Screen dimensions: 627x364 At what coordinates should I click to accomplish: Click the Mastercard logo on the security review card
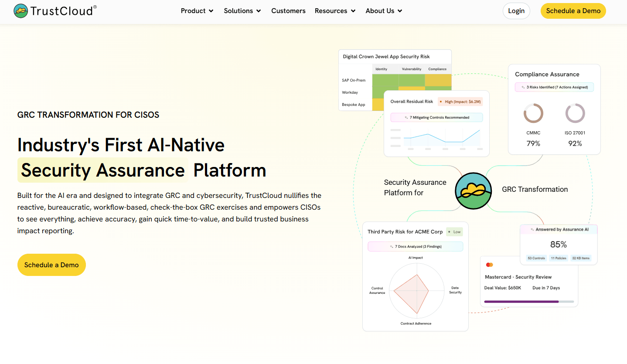tap(490, 264)
